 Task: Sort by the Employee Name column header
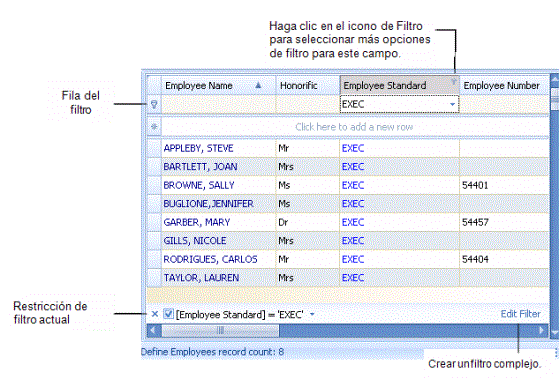point(219,86)
